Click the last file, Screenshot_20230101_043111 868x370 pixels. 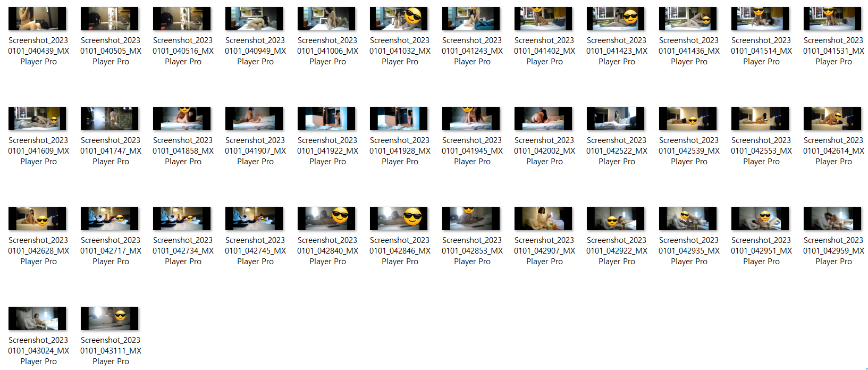110,318
